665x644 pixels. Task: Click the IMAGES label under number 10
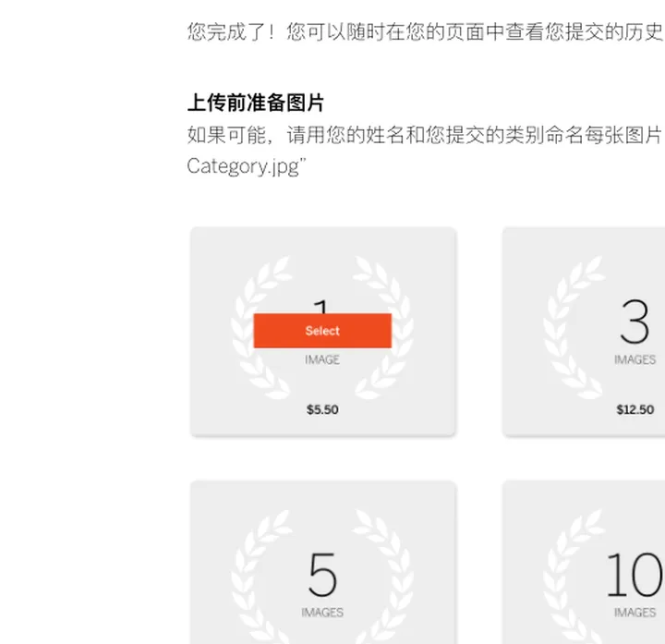[x=635, y=613]
